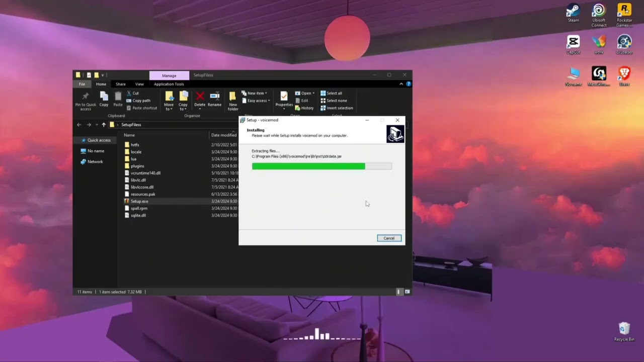Click the SetupFiless address bar path
The height and width of the screenshot is (362, 644).
point(131,125)
